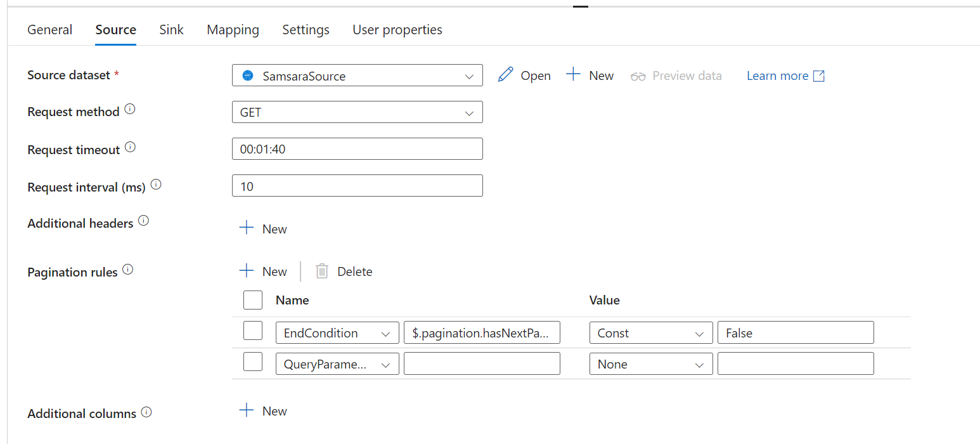The width and height of the screenshot is (980, 444).
Task: View the User properties tab
Action: pos(397,30)
